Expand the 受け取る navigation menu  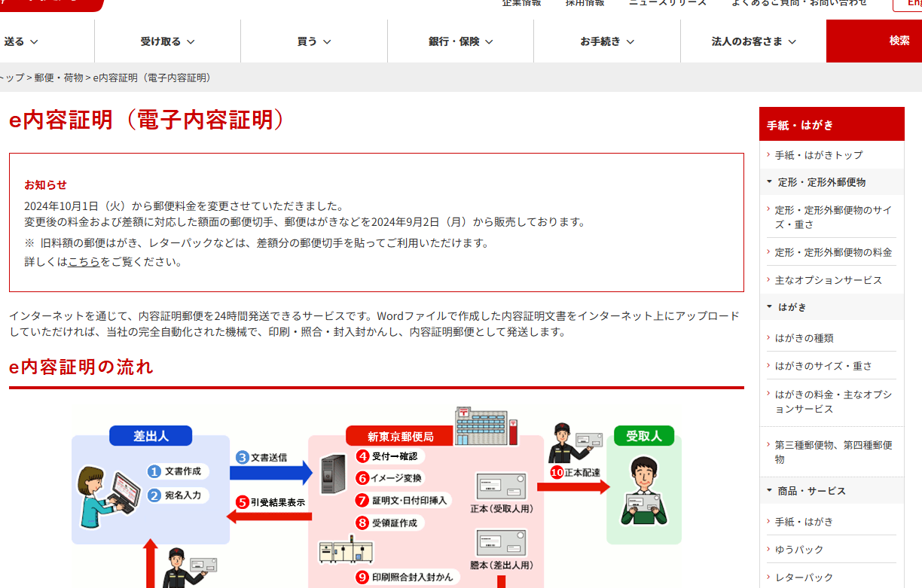point(167,41)
